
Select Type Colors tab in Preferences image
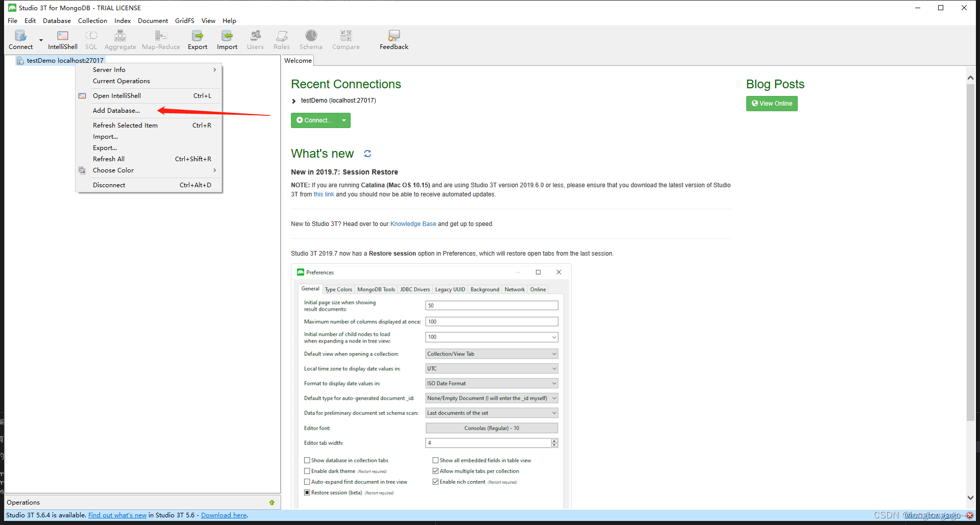(x=338, y=289)
